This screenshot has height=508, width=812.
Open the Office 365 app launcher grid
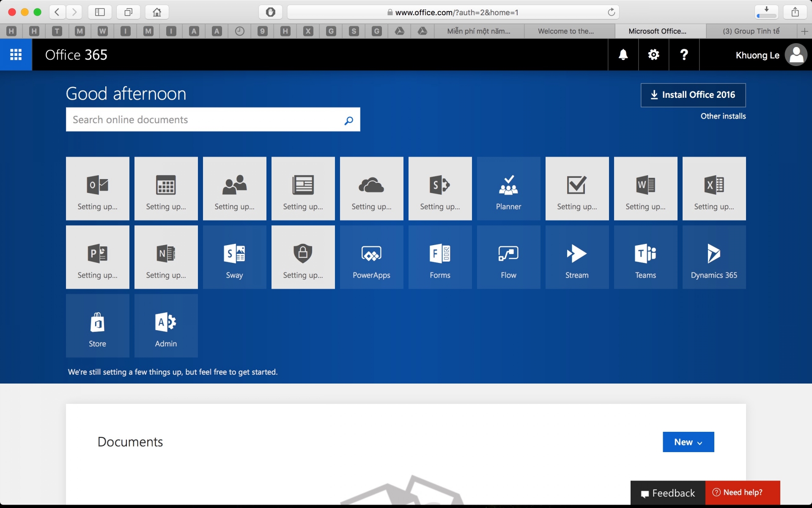(16, 55)
